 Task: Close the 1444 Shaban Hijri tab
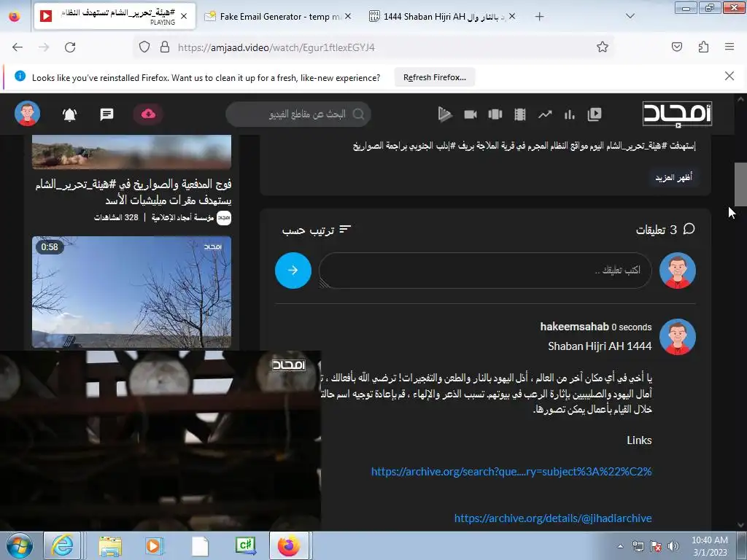tap(511, 16)
